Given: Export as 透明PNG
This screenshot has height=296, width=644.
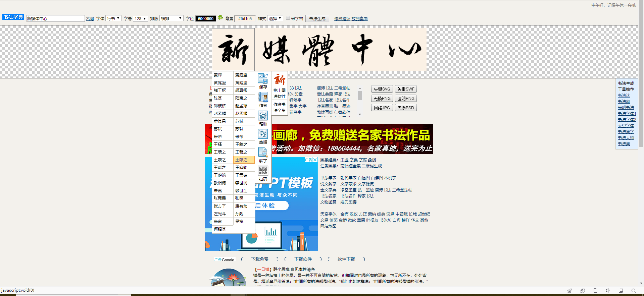Looking at the screenshot, I should tap(406, 99).
